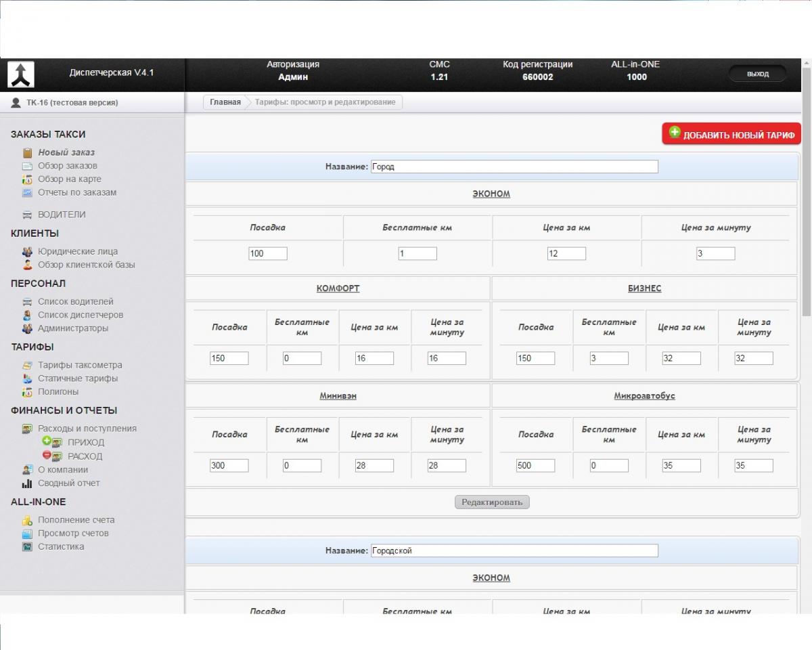Image resolution: width=812 pixels, height=650 pixels.
Task: Select the Тарифы: просмотр и редактирование breadcrumb
Action: tap(325, 102)
